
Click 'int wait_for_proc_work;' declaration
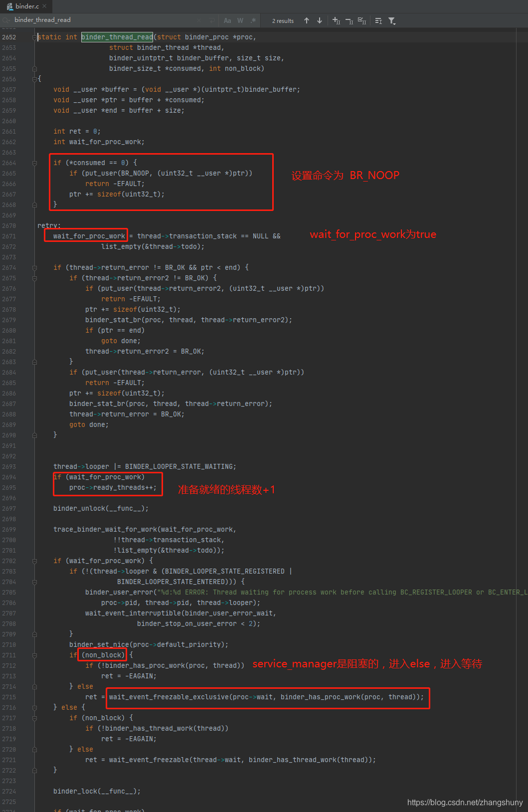pyautogui.click(x=99, y=142)
